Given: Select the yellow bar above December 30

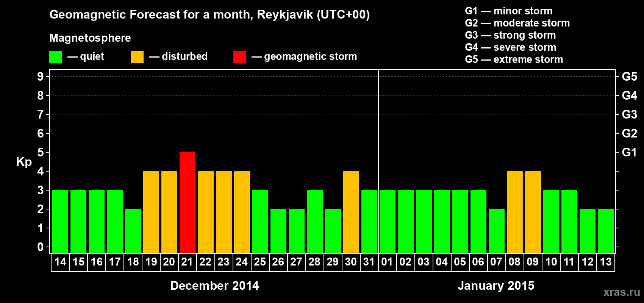Looking at the screenshot, I should 351,212.
